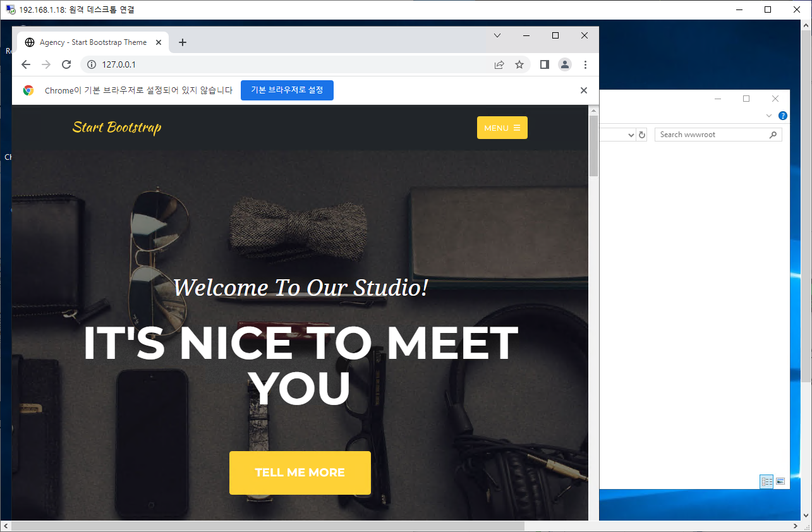The width and height of the screenshot is (812, 532).
Task: Open Chrome three-dot menu
Action: pyautogui.click(x=585, y=64)
